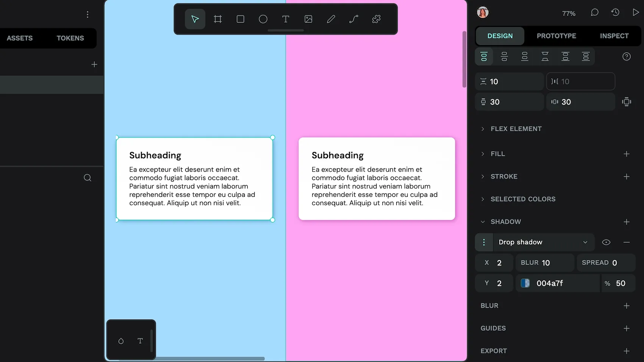This screenshot has height=362, width=644.
Task: Select the Curve path tool
Action: tap(354, 19)
